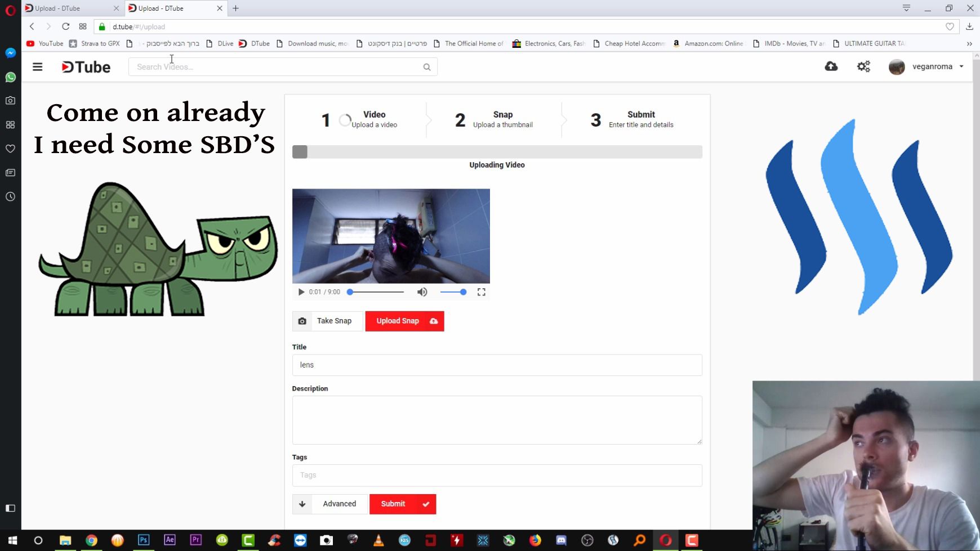Viewport: 980px width, 551px height.
Task: Open the DTube settings gears icon
Action: point(863,66)
